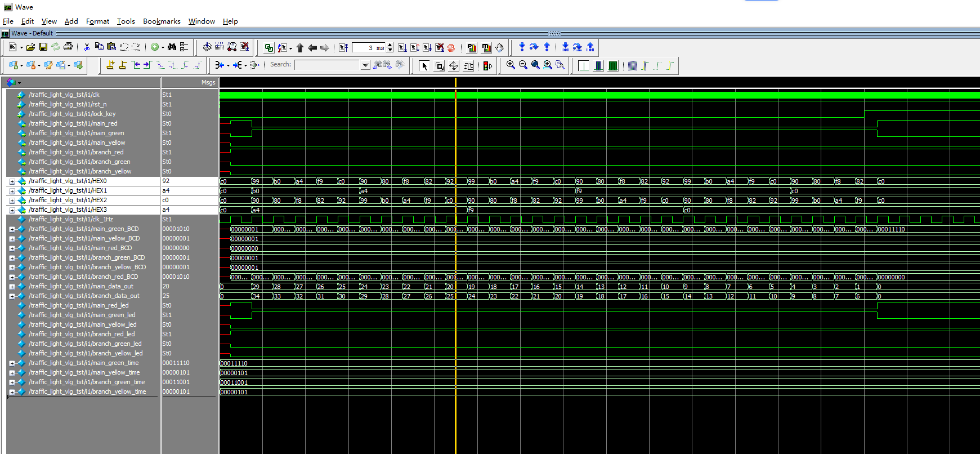The width and height of the screenshot is (980, 454).
Task: Click the Insert Cursor icon
Action: pos(110,65)
